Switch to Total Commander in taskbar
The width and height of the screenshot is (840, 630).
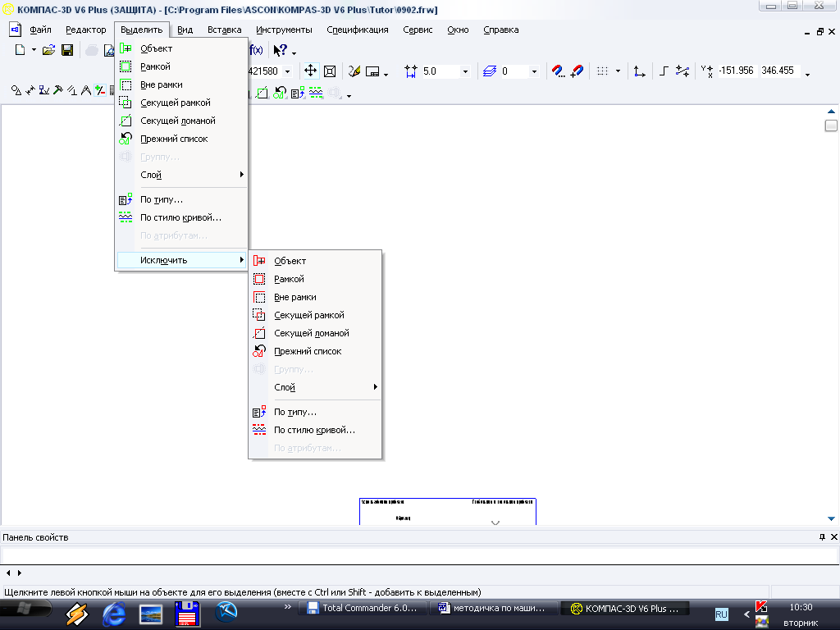[x=363, y=608]
